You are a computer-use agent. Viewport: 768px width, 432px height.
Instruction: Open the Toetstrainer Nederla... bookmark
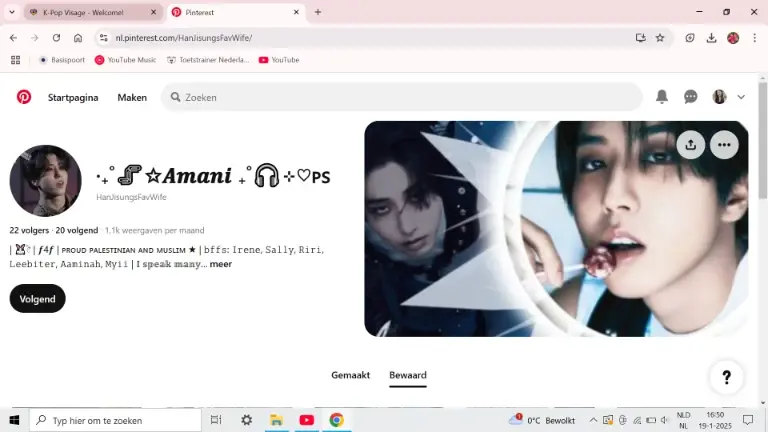(208, 60)
